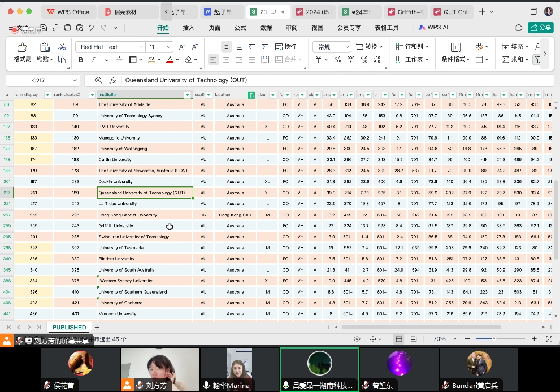The height and width of the screenshot is (392, 560).
Task: Switch to the 插入 (Insert) ribbon tab
Action: pos(189,28)
